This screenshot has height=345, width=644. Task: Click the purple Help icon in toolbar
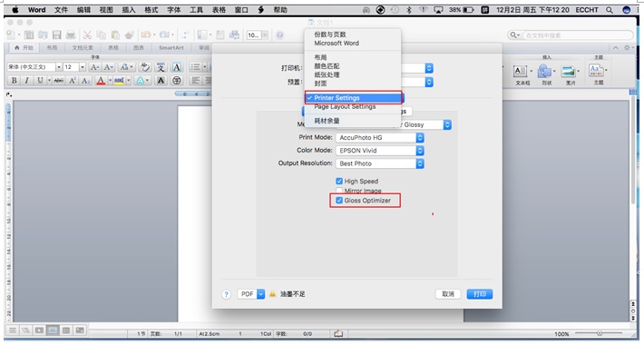point(279,34)
